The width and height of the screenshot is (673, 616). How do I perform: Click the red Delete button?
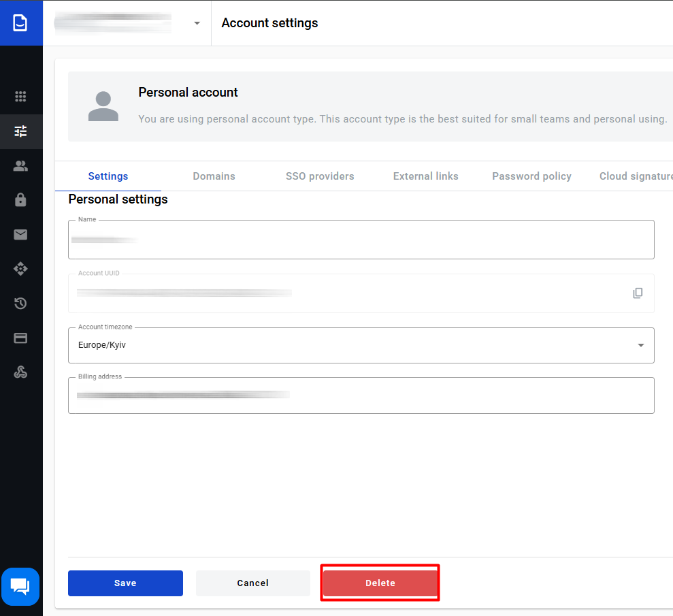click(380, 583)
